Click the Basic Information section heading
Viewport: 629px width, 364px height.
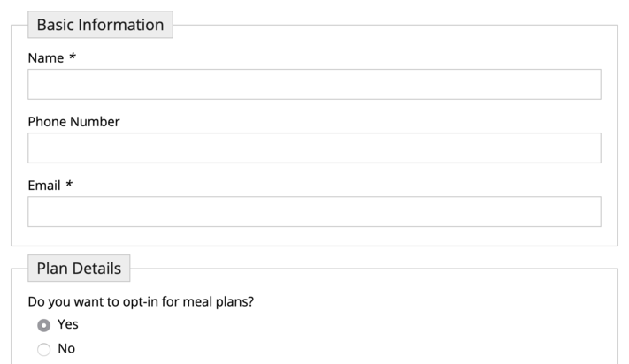(x=100, y=25)
